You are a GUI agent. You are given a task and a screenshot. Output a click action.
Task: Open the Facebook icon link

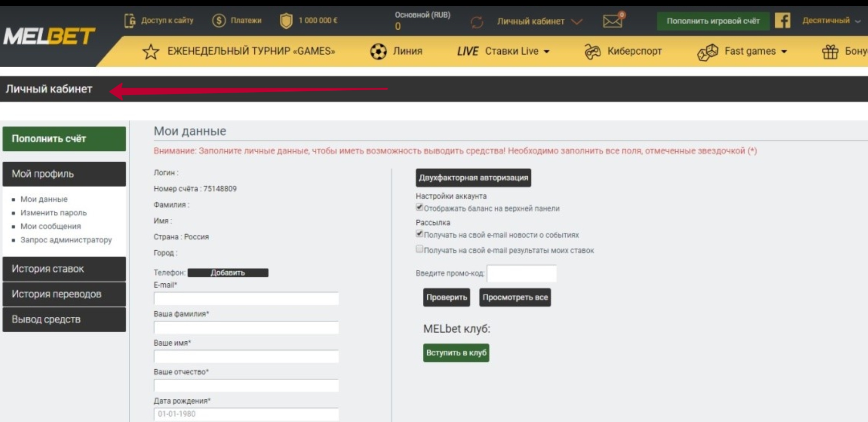click(x=782, y=21)
